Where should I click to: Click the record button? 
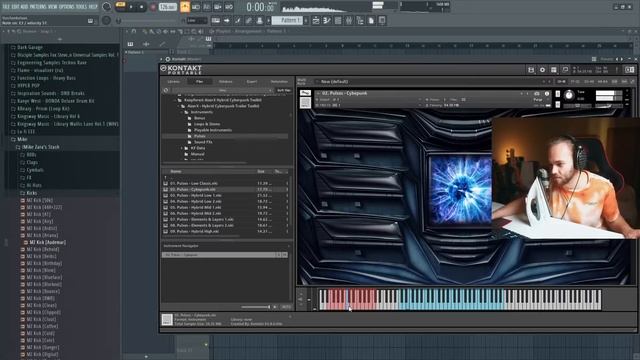153,7
